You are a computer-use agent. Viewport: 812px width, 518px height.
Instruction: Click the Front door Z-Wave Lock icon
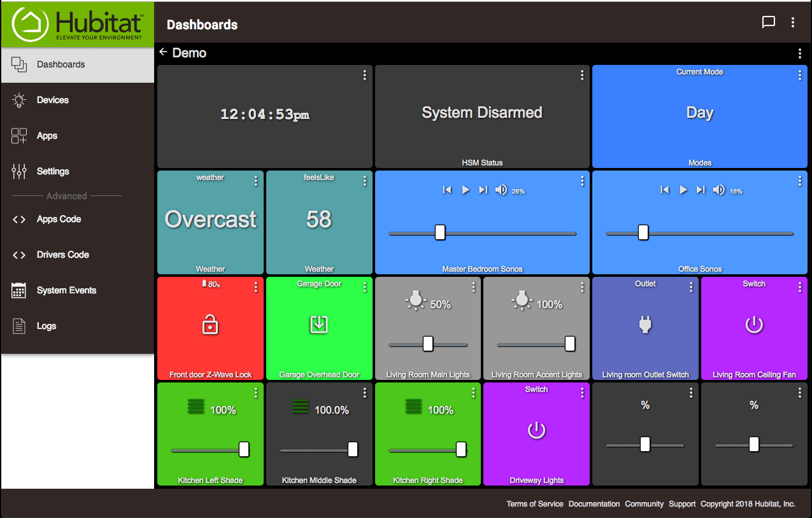point(210,325)
